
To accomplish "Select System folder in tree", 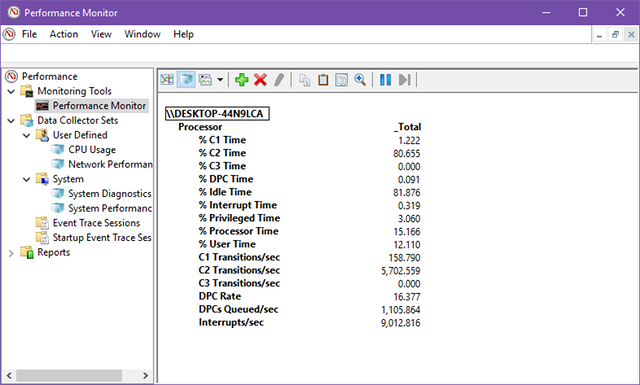I will 68,179.
